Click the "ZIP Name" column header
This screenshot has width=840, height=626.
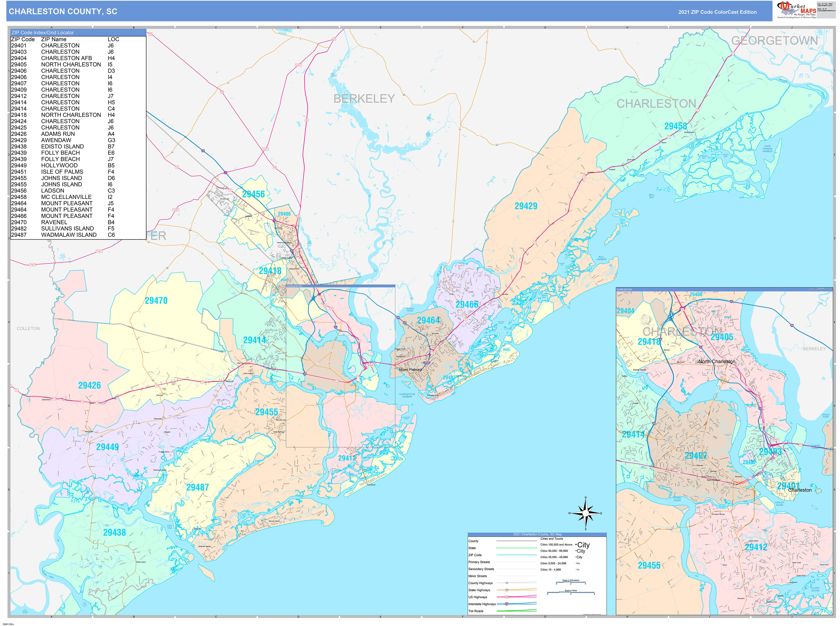point(54,39)
